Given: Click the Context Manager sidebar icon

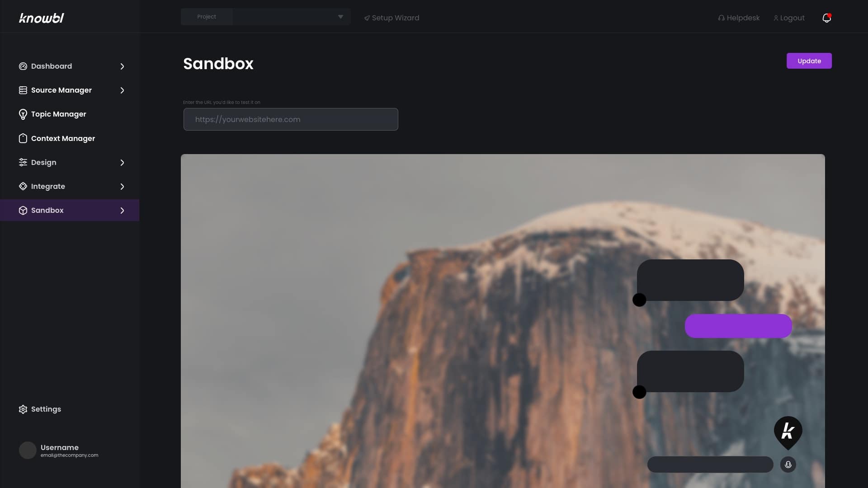Looking at the screenshot, I should 22,138.
